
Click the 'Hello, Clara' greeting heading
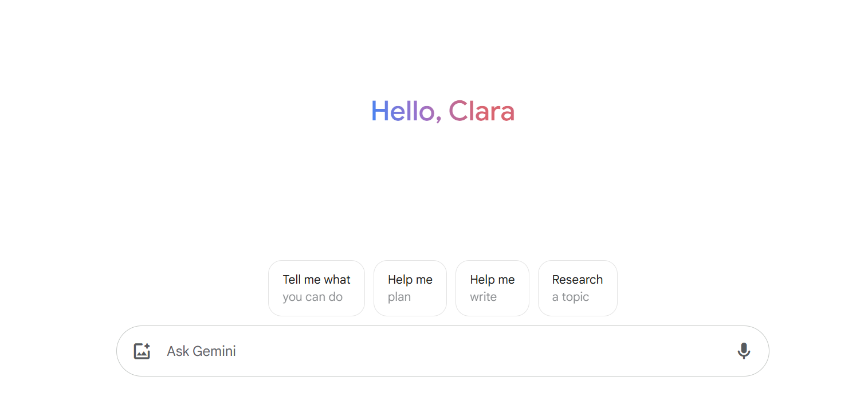tap(443, 111)
